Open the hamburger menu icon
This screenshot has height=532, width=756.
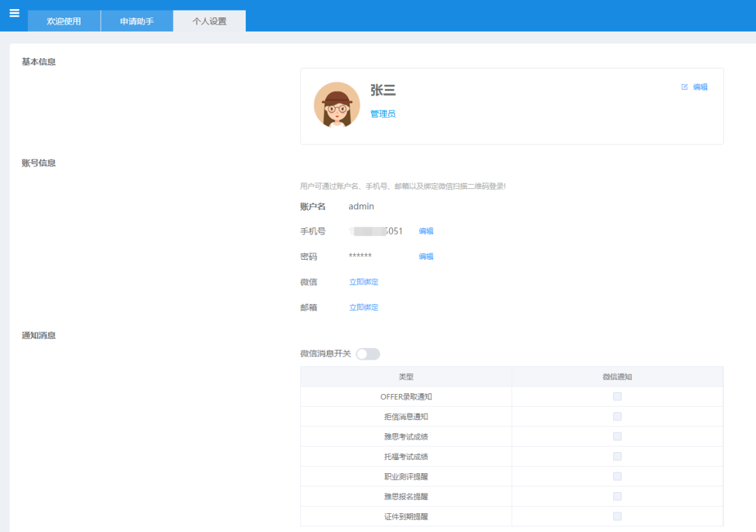coord(14,13)
